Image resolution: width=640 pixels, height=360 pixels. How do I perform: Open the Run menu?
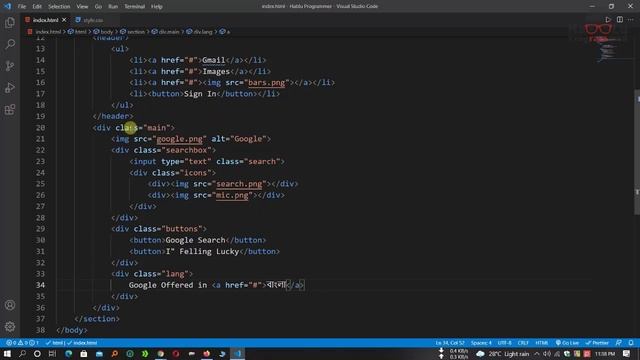[x=113, y=7]
